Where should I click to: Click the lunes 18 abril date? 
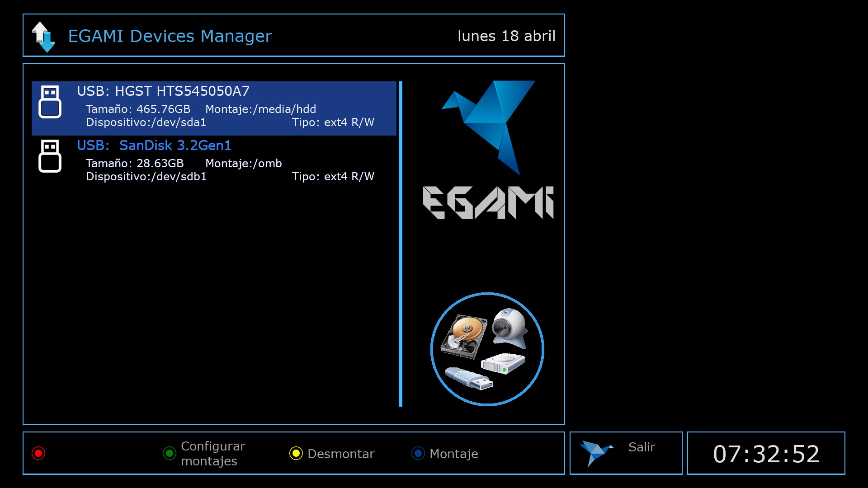click(x=506, y=36)
